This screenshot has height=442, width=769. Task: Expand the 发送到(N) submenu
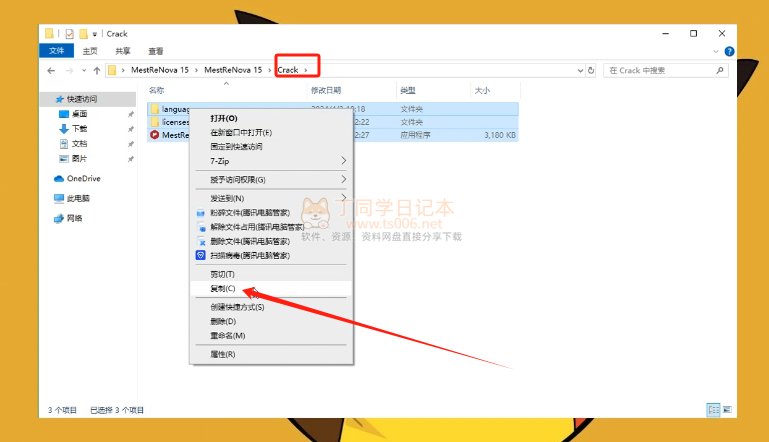pos(271,198)
